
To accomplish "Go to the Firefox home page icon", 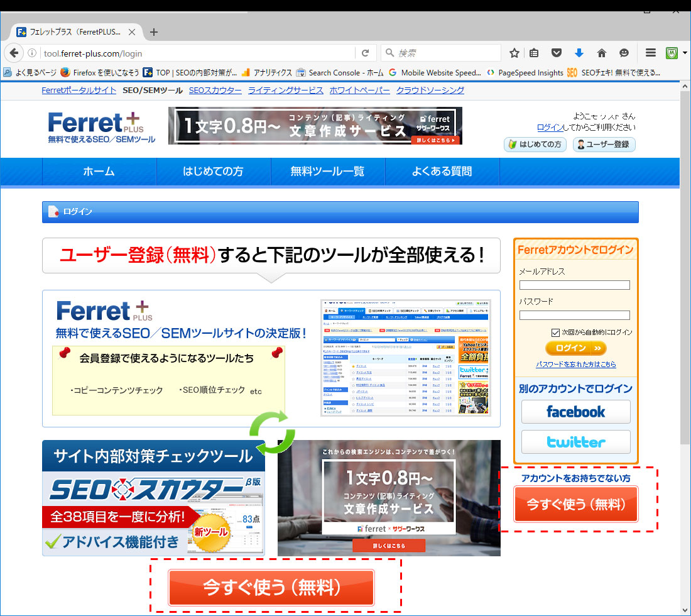I will [x=602, y=53].
